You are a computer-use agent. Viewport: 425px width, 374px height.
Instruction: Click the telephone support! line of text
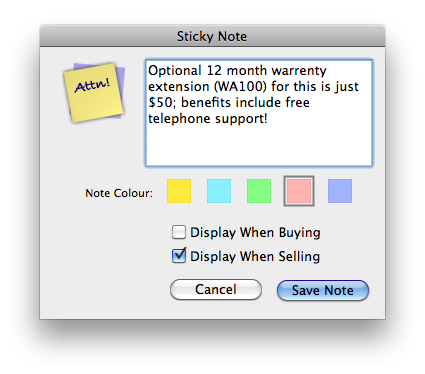[x=208, y=119]
